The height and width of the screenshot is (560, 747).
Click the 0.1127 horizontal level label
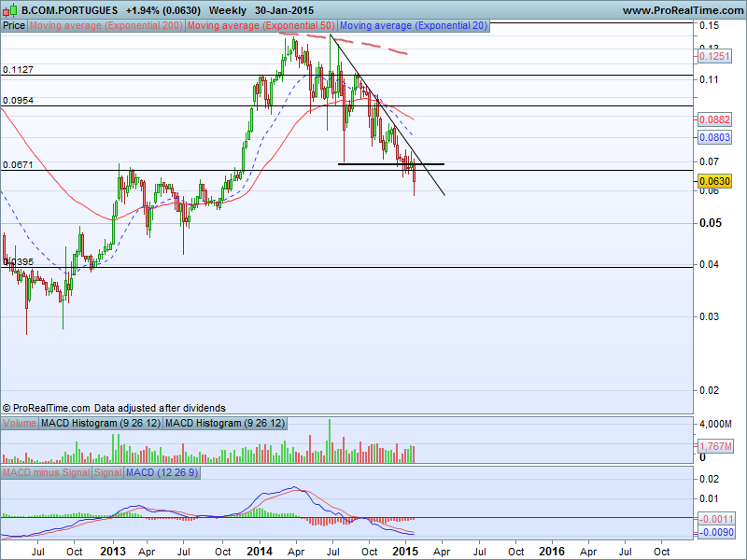(18, 69)
